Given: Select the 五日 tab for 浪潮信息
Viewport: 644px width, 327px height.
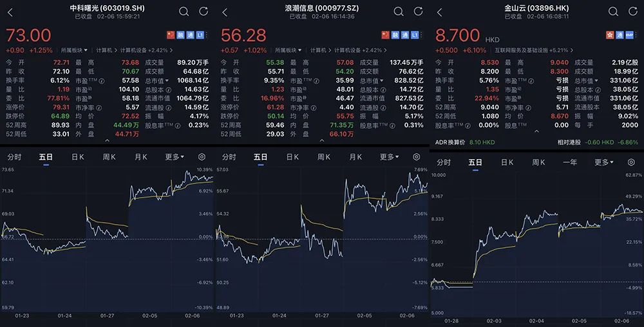Looking at the screenshot, I should [x=260, y=157].
